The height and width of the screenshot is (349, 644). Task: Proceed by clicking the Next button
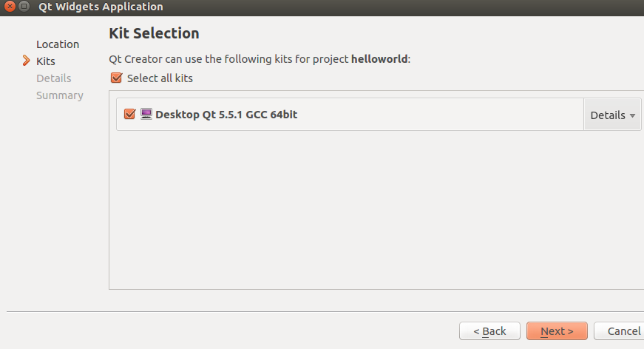tap(557, 331)
